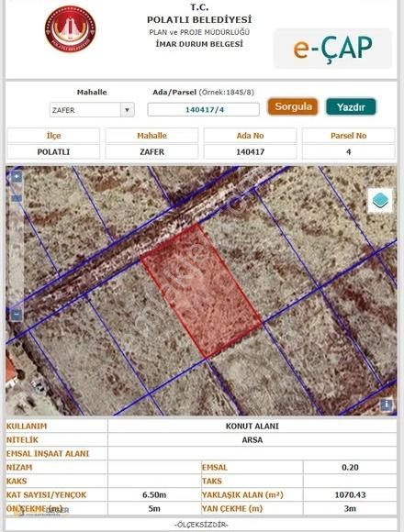Click the 'KAT SAYISI/YENÇOK' label
The width and height of the screenshot is (404, 532).
tap(46, 495)
